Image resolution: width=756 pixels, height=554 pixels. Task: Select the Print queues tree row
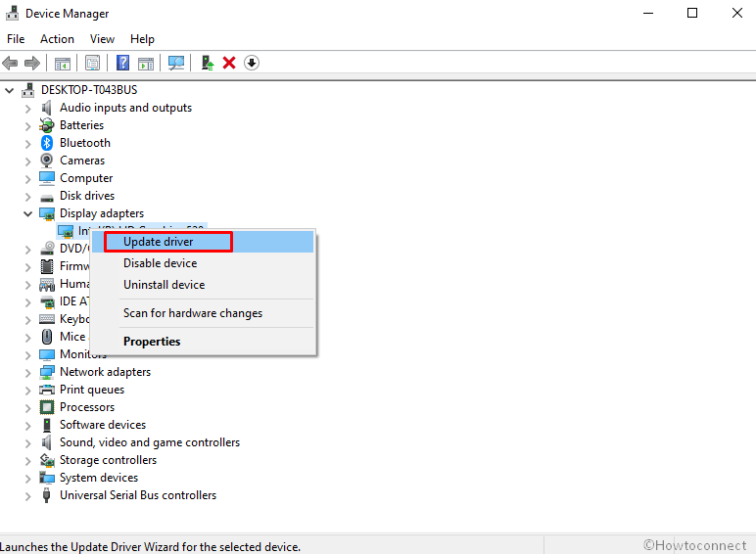[92, 390]
